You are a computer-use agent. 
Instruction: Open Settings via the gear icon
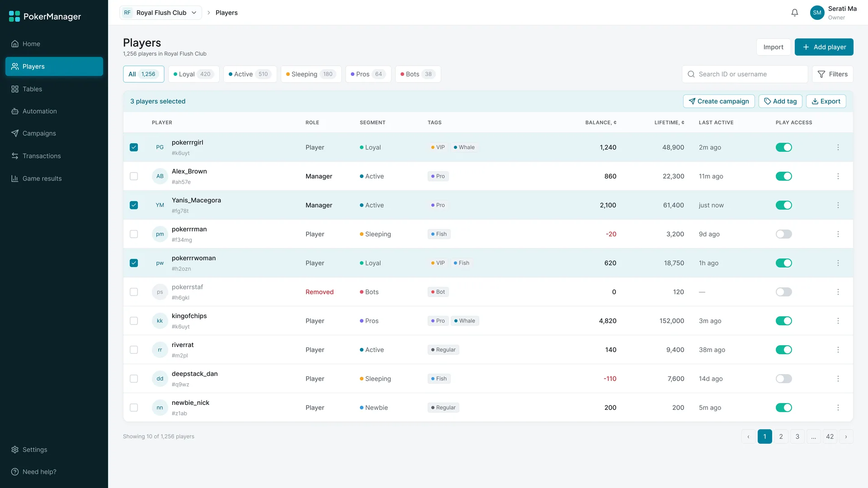coord(15,450)
